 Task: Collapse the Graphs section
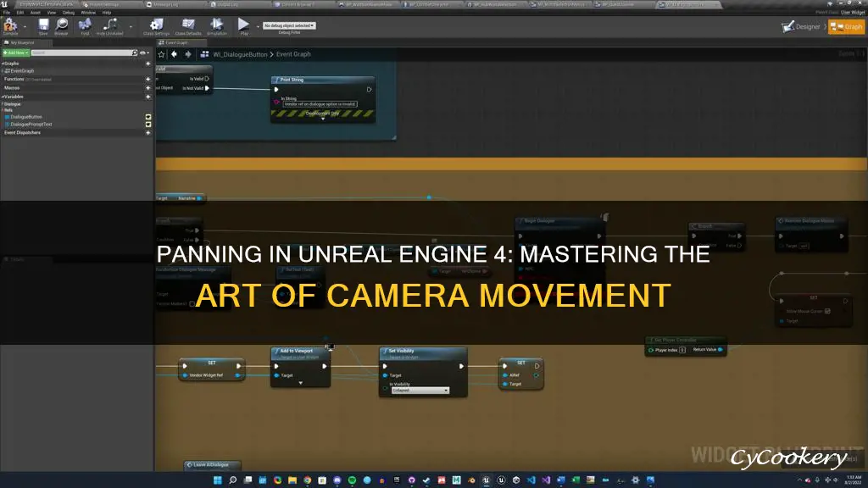3,64
